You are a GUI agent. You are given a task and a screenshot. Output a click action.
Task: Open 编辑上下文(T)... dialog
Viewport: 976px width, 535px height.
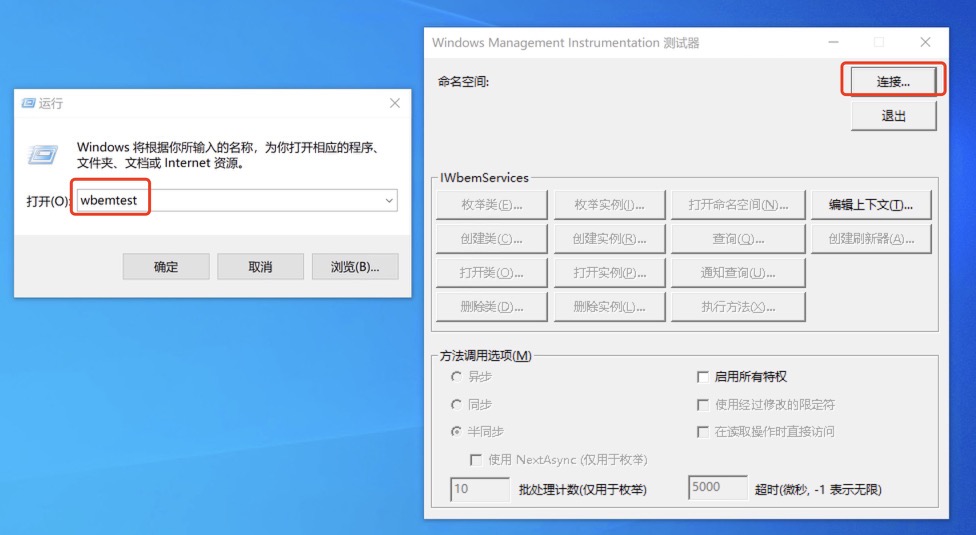click(871, 205)
